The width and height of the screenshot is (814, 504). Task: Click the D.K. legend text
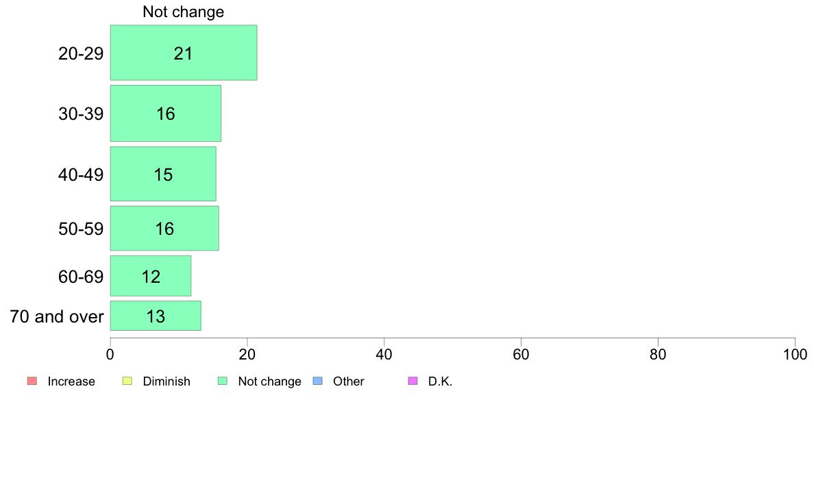[x=440, y=381]
